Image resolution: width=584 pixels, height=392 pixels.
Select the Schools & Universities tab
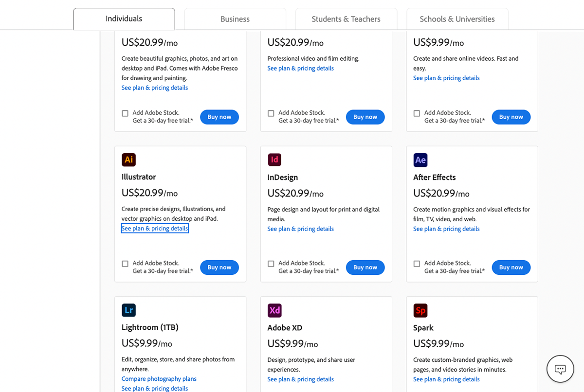(457, 18)
